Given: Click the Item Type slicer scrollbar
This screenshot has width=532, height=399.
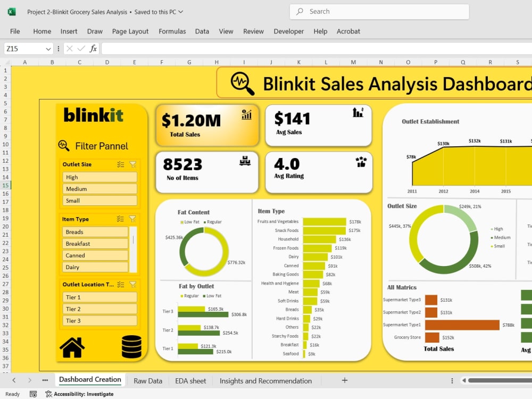Looking at the screenshot, I should pyautogui.click(x=134, y=250).
